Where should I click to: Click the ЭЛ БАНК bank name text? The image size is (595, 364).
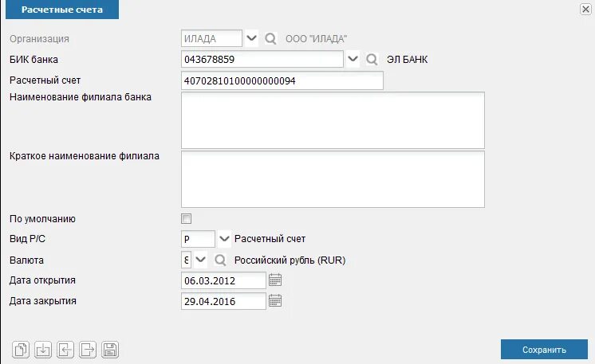(407, 60)
